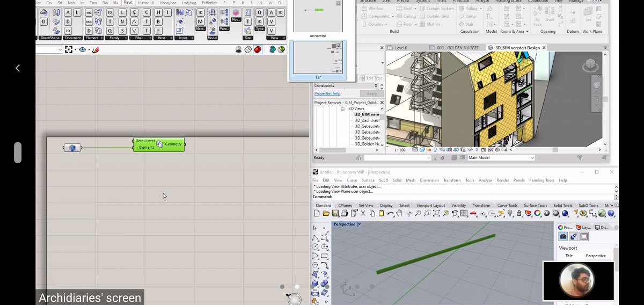Click the Properties help link

tap(327, 93)
